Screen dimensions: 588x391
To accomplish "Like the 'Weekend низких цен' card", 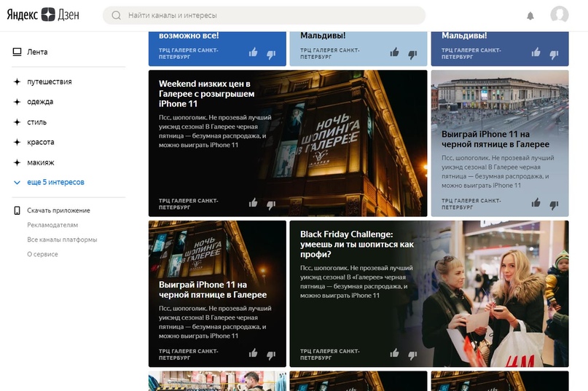I will pos(253,203).
